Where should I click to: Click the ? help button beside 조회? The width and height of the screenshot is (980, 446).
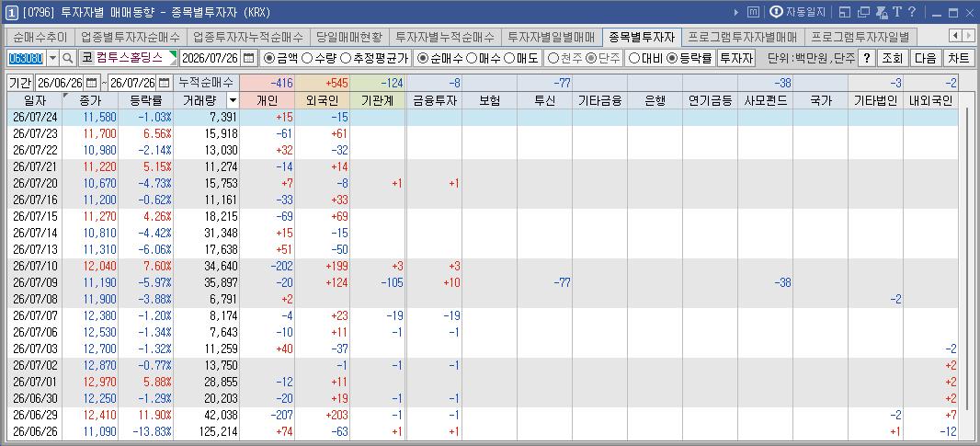point(866,58)
